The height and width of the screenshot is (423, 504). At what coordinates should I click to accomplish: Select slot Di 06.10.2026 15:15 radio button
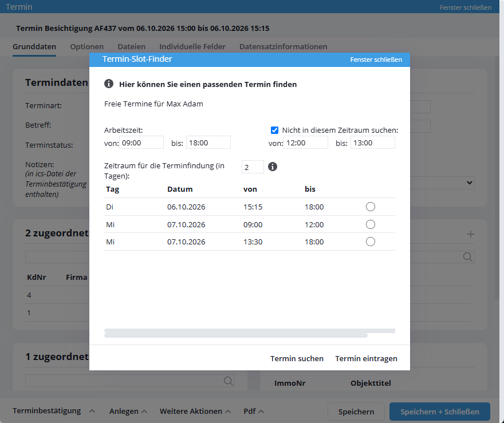tap(371, 207)
